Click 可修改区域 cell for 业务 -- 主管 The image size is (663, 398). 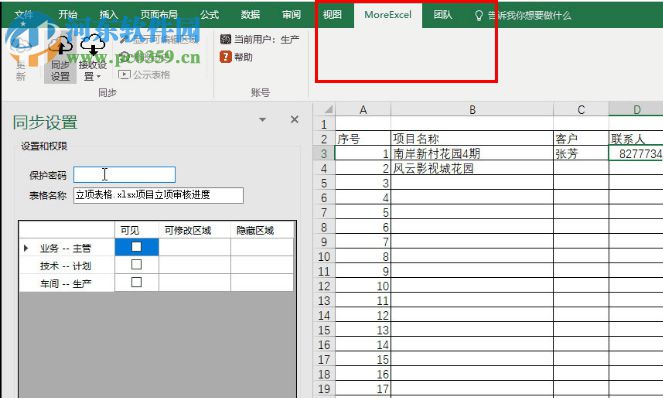click(195, 247)
